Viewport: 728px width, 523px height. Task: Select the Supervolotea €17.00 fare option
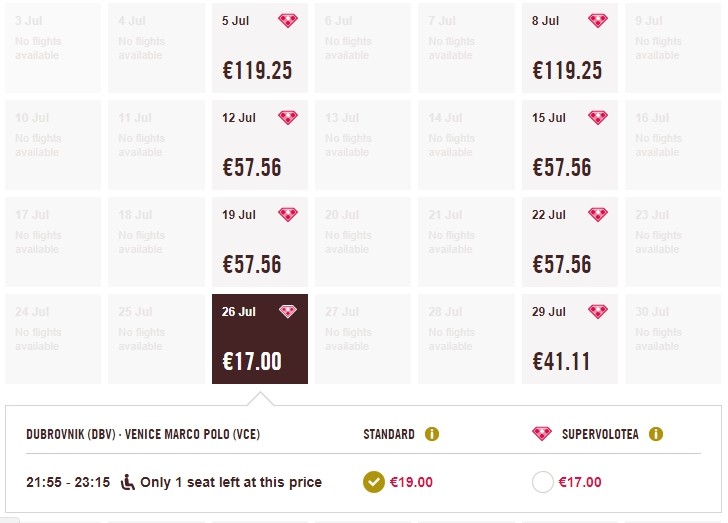pos(543,482)
